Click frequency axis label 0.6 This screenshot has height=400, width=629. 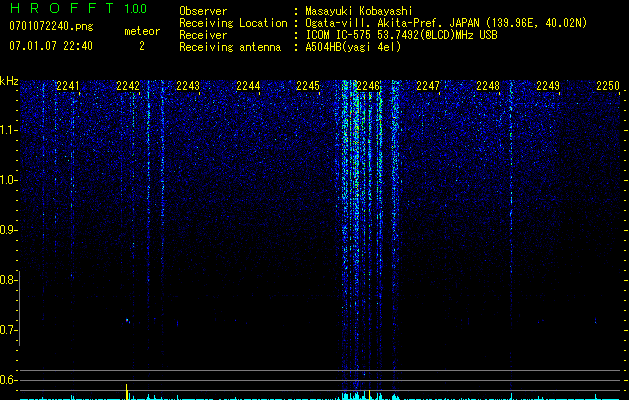pyautogui.click(x=8, y=380)
